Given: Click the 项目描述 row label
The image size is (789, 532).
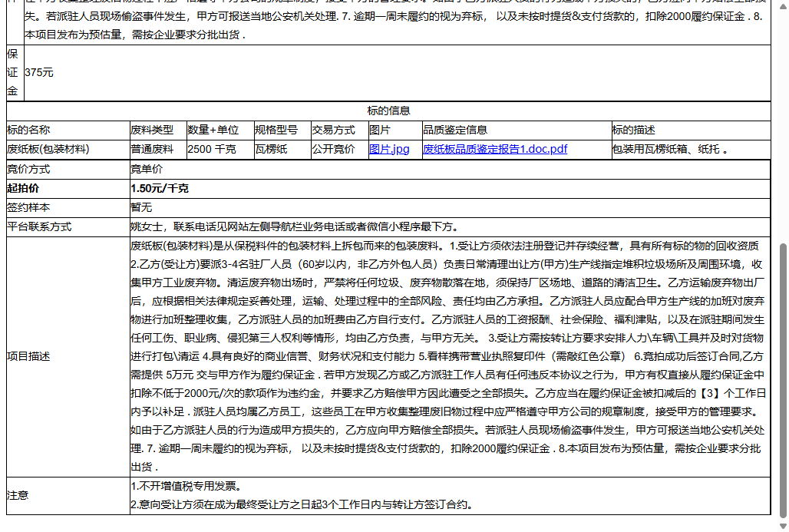Looking at the screenshot, I should [x=28, y=357].
